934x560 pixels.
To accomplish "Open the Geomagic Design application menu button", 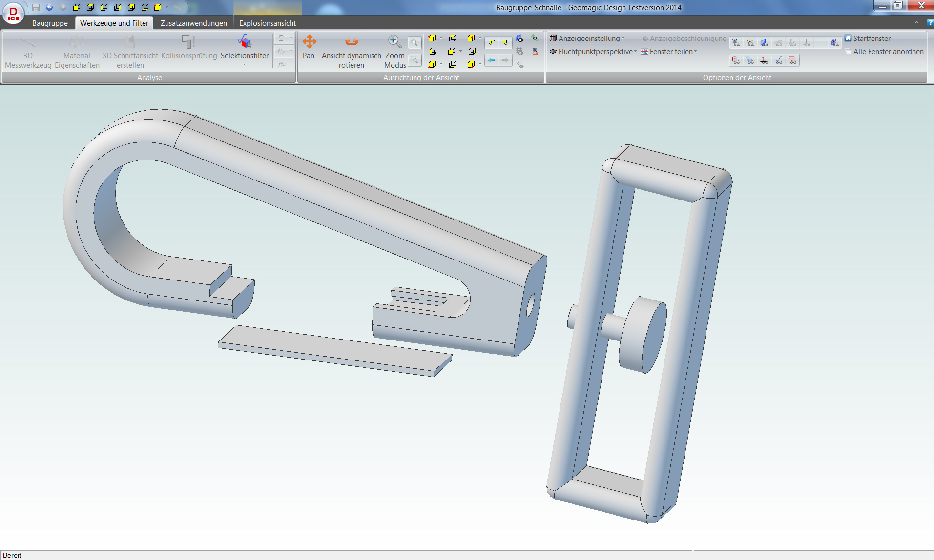I will tap(13, 13).
